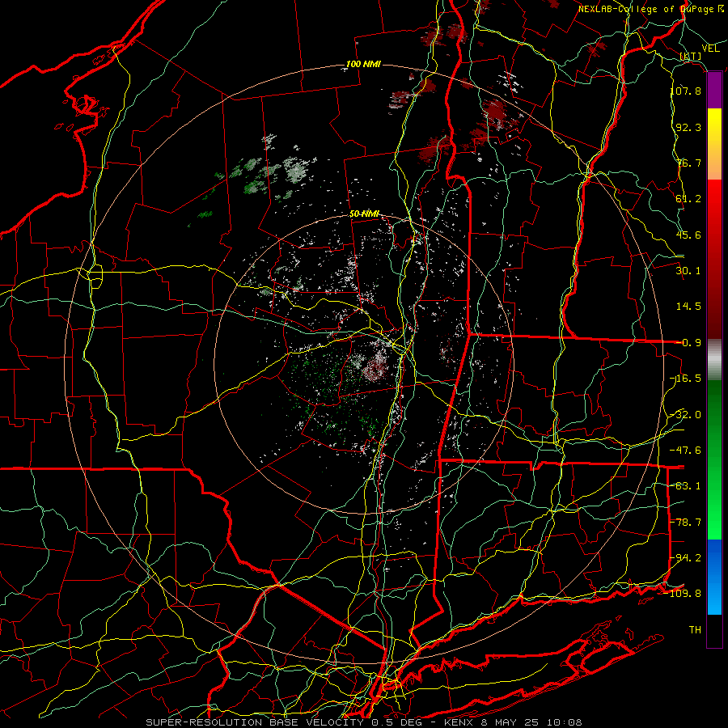
Task: Click the -0.9 velocity scale value
Action: (688, 343)
